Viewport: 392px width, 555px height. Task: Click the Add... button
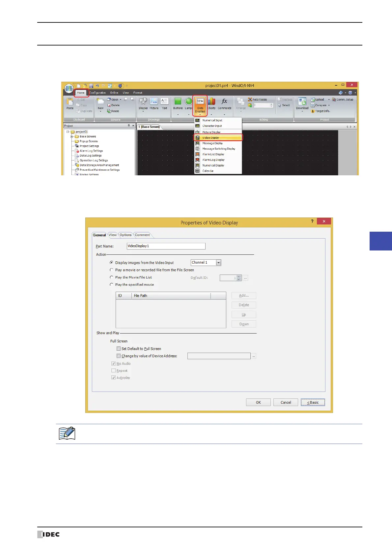[244, 296]
